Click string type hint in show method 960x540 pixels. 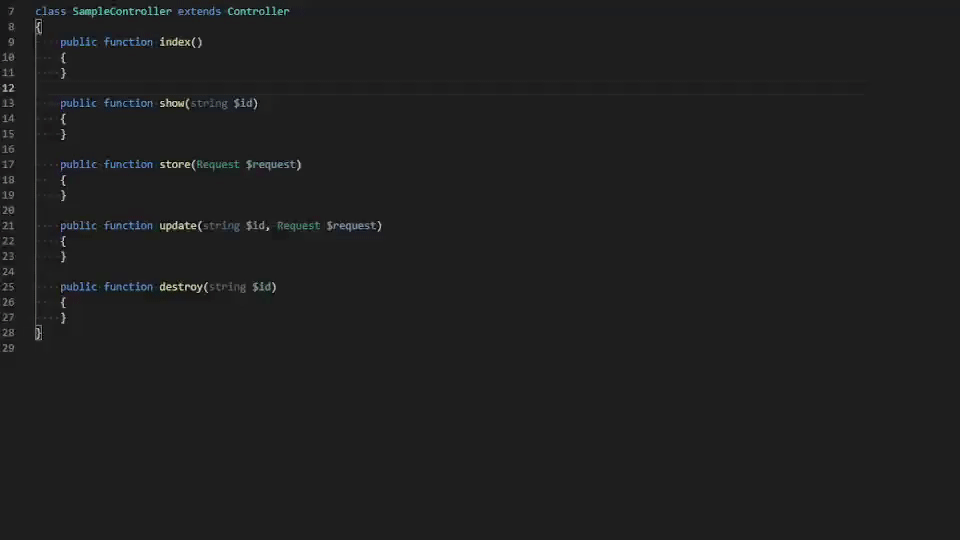click(x=209, y=103)
